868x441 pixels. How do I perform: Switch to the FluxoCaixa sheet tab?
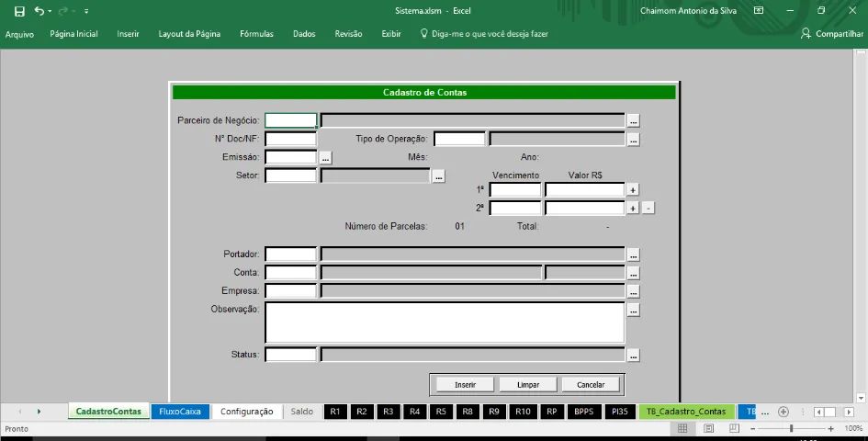coord(180,412)
